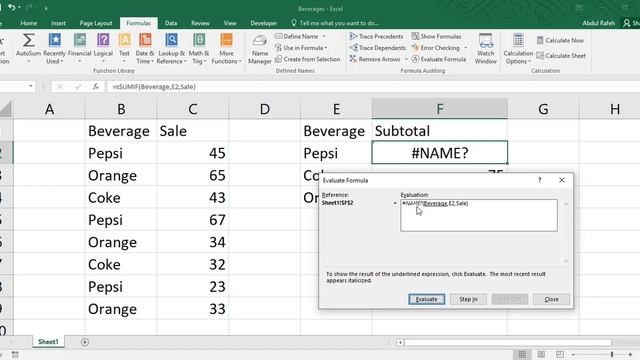Screen dimensions: 640x360
Task: Click Calculate Sheet
Action: click(561, 56)
